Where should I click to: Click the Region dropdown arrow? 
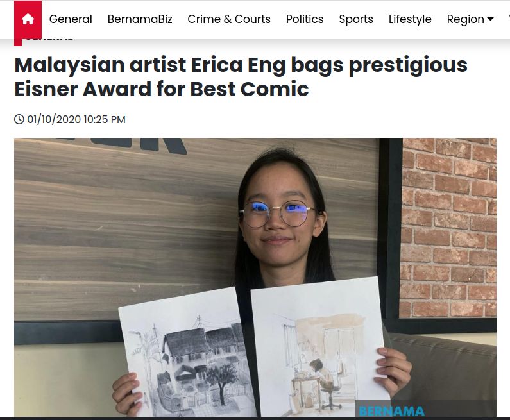pos(490,19)
